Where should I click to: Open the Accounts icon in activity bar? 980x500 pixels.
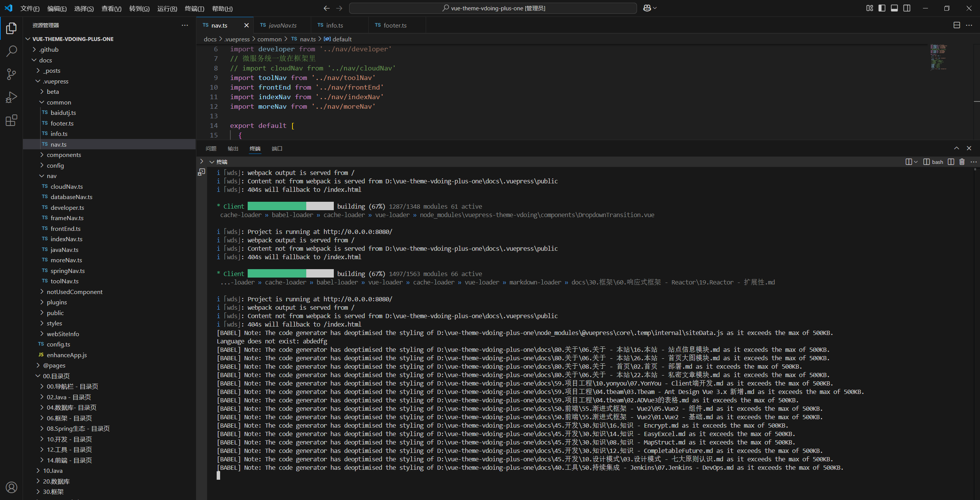click(x=11, y=487)
